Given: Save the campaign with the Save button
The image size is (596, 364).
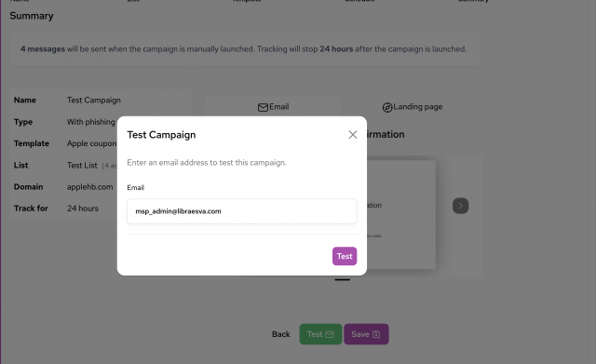Looking at the screenshot, I should (x=366, y=334).
